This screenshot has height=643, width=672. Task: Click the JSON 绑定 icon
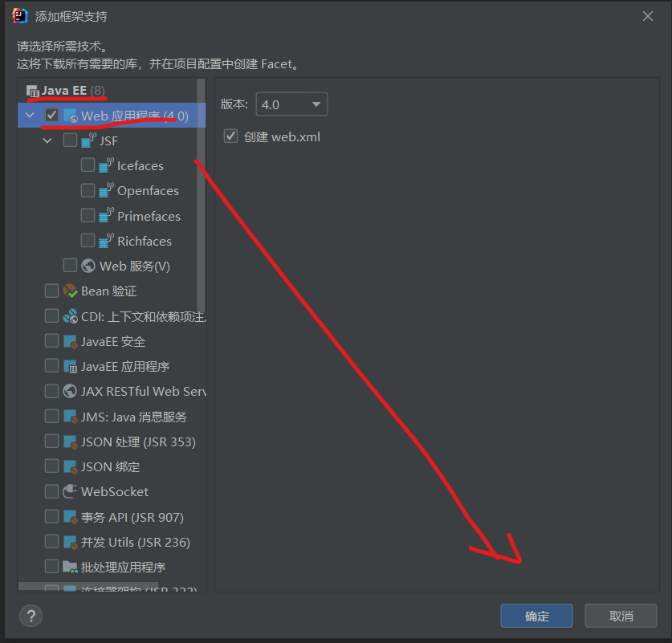[x=70, y=466]
